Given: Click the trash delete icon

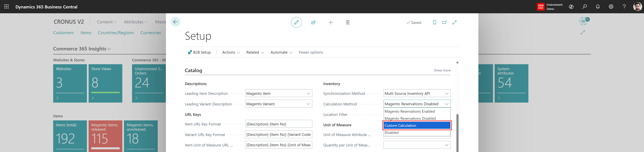Looking at the screenshot, I should [x=348, y=23].
